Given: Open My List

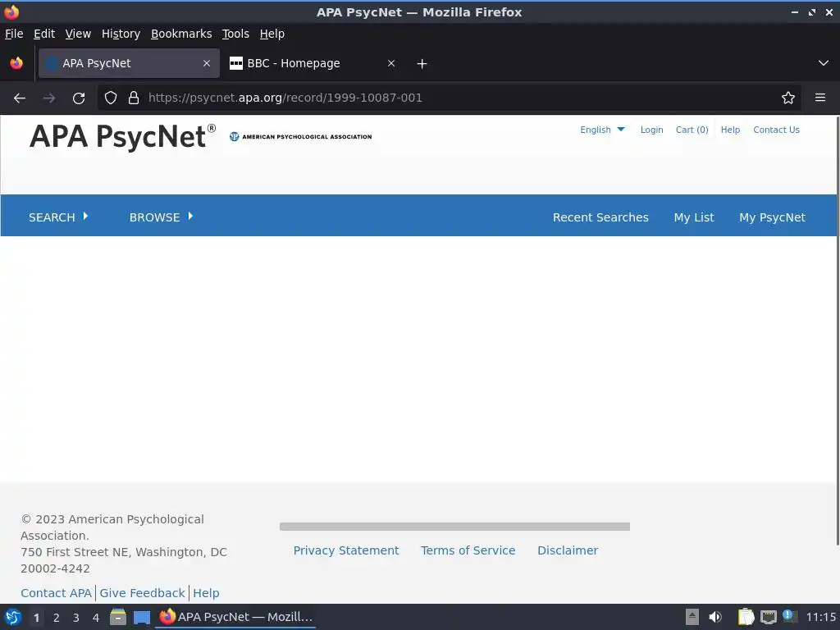Looking at the screenshot, I should tap(694, 217).
